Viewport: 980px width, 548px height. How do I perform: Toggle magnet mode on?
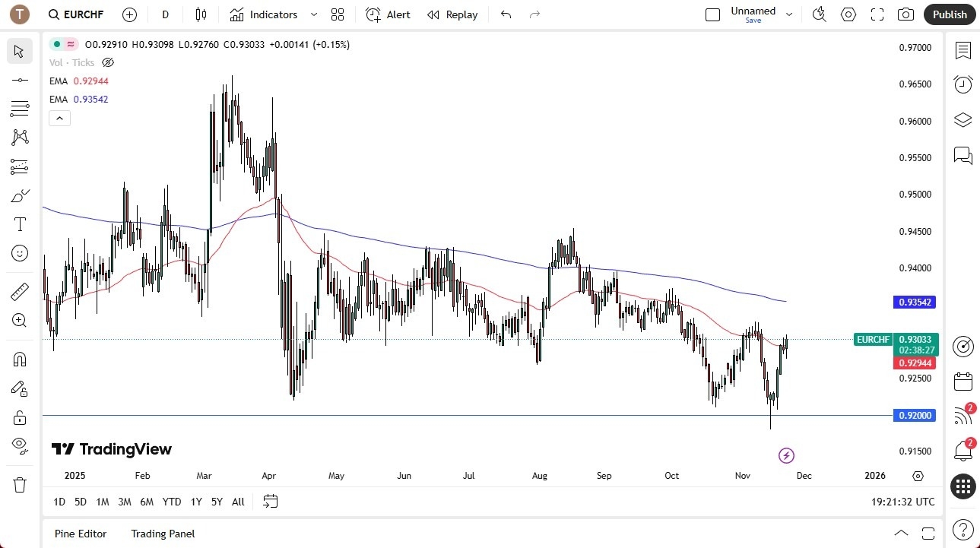coord(19,359)
